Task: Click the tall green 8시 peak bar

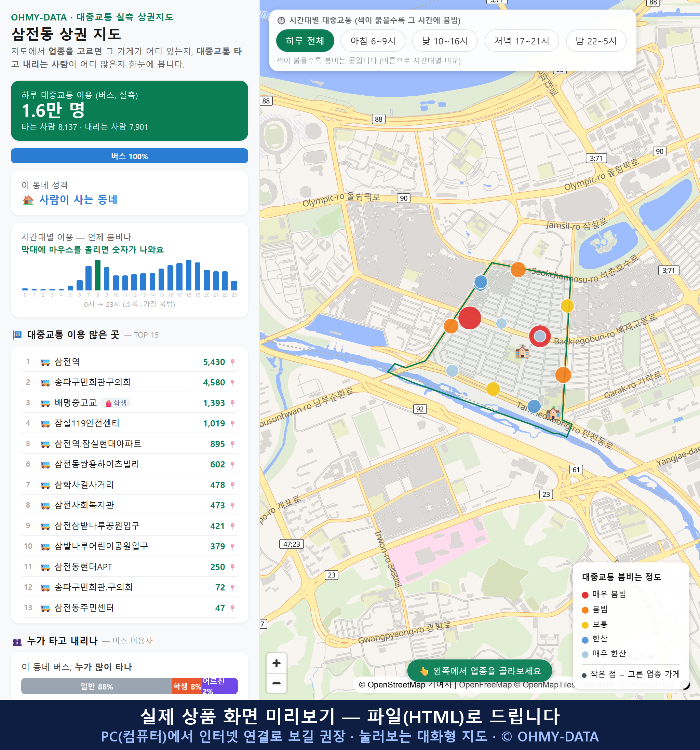Action: tap(98, 275)
